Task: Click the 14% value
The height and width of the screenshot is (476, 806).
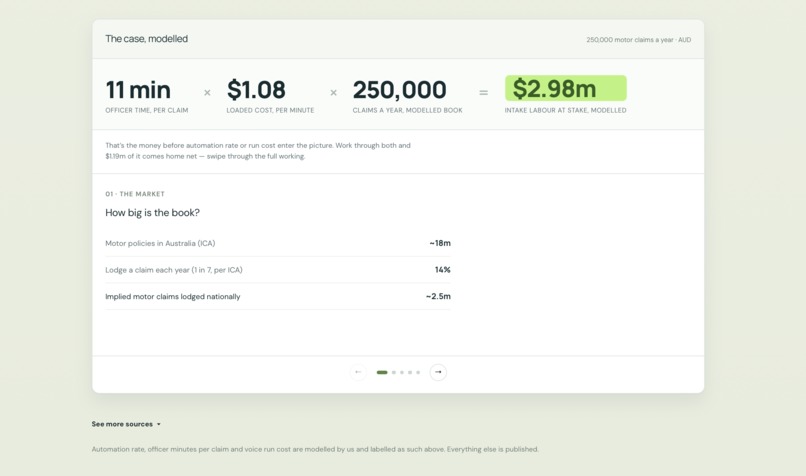Action: [x=443, y=270]
